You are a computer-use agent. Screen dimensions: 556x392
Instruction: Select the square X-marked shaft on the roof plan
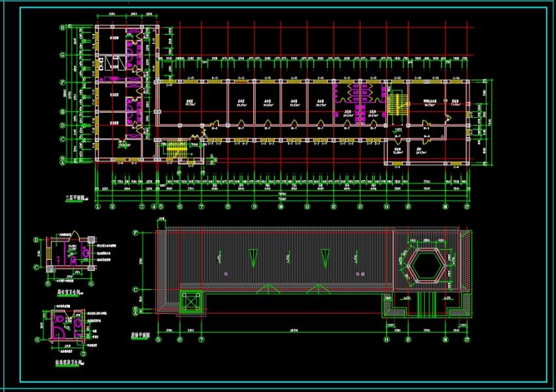click(192, 302)
